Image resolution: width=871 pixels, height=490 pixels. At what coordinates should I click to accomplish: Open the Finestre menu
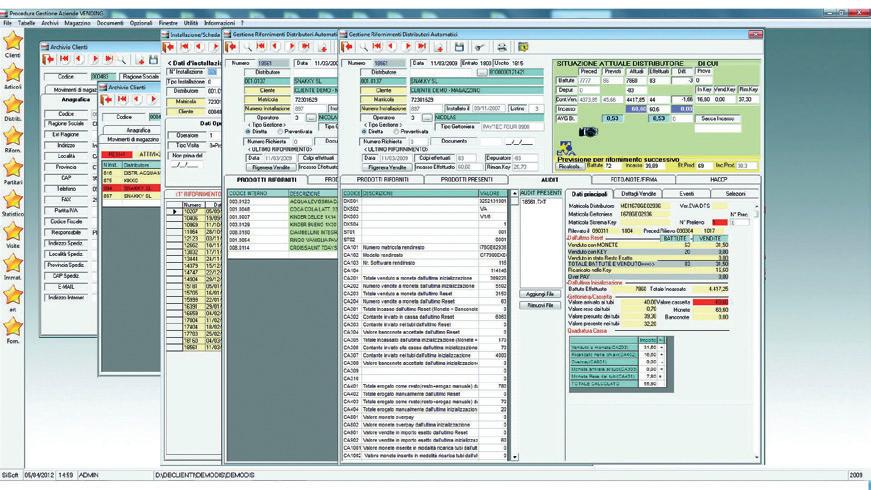click(168, 23)
